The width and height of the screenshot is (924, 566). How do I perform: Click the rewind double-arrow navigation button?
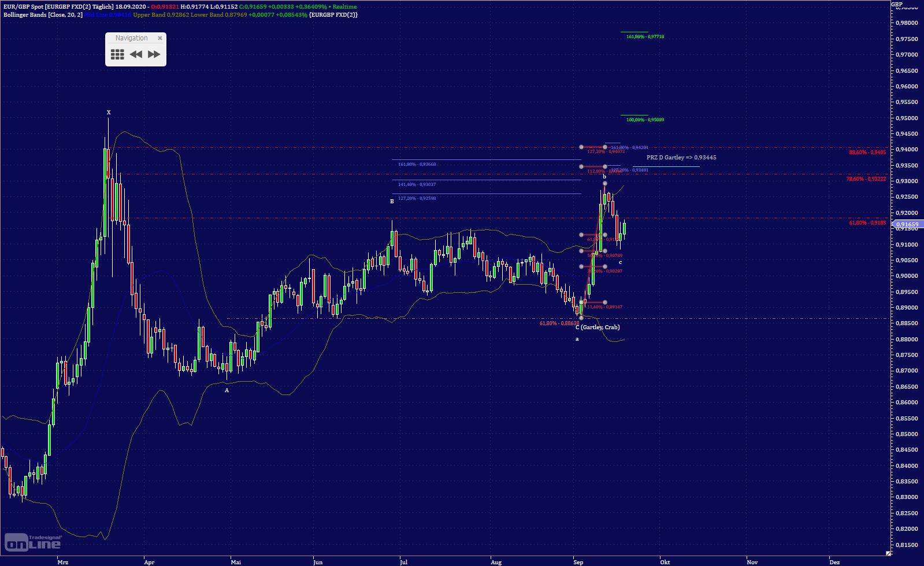point(136,54)
